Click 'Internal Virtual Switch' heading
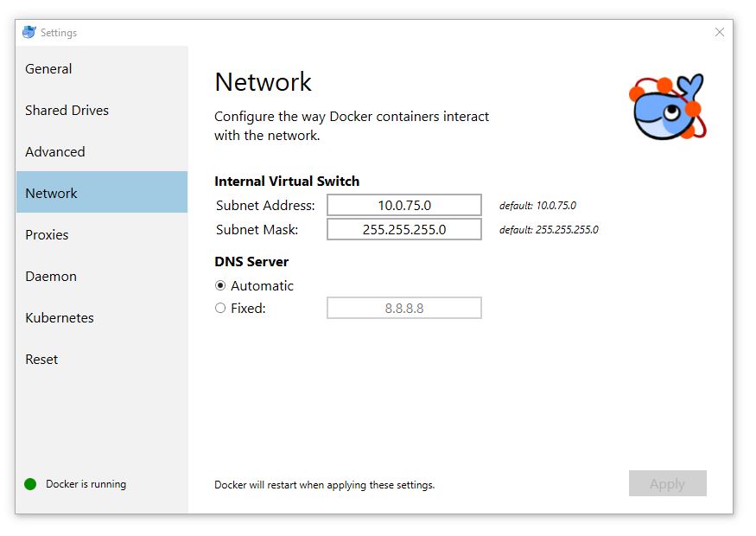The width and height of the screenshot is (756, 536). (x=287, y=181)
